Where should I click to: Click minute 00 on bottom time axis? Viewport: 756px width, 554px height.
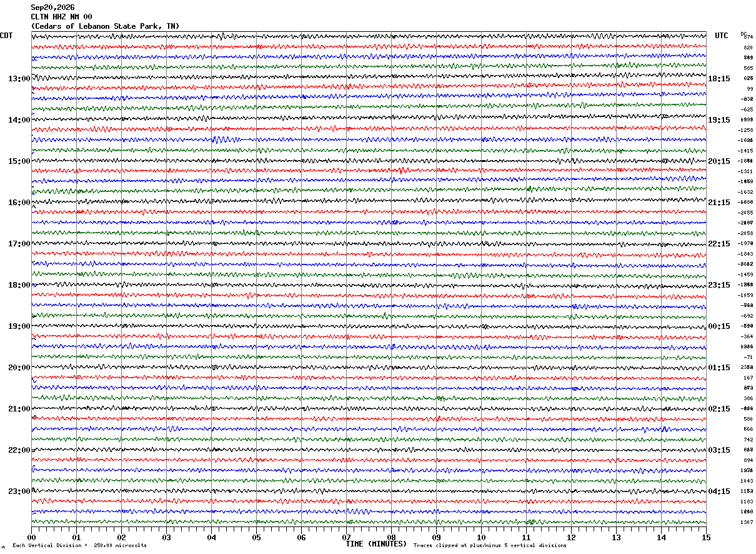tap(31, 537)
